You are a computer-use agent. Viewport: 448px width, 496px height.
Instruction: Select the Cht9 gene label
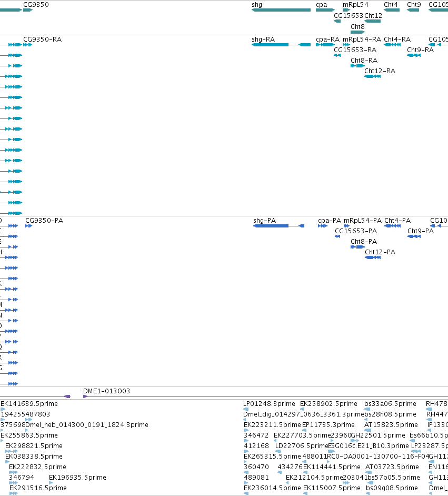414,4
